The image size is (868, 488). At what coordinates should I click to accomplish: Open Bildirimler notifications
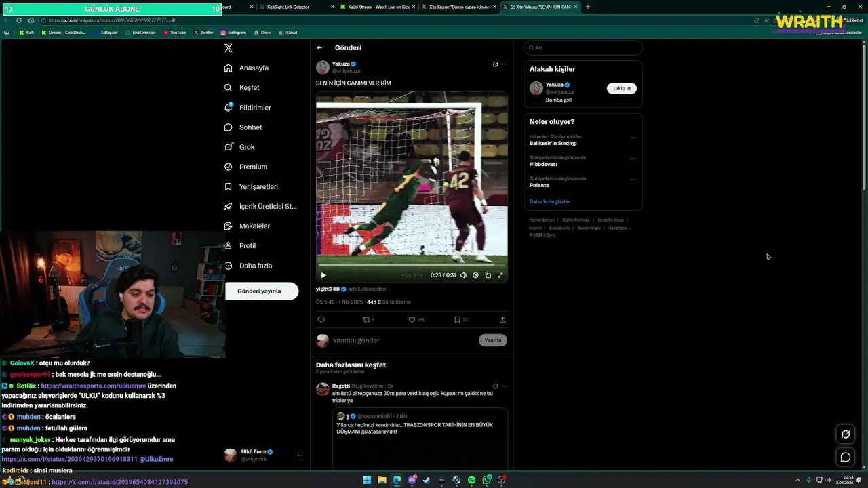tap(248, 108)
